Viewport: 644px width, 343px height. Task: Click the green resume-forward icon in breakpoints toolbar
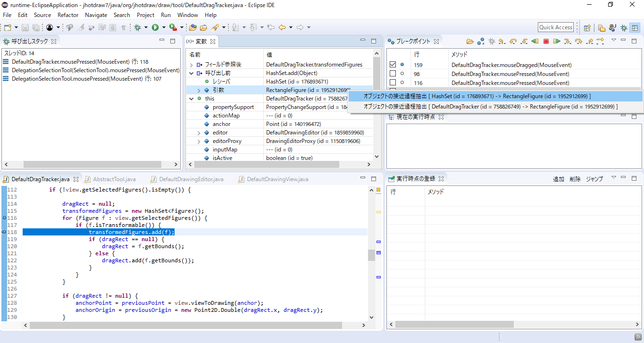[x=557, y=42]
